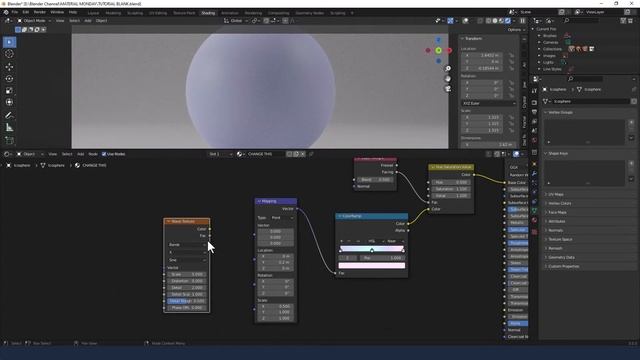Open the Modifiers wrench properties tab
The height and width of the screenshot is (360, 640).
(534, 173)
